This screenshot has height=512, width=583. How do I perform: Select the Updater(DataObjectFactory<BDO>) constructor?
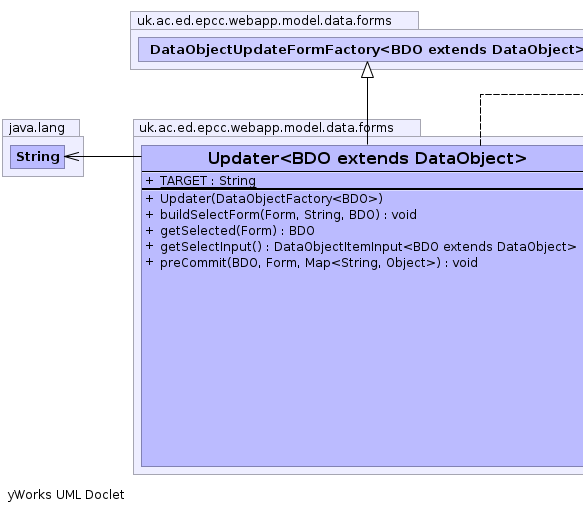pos(271,199)
